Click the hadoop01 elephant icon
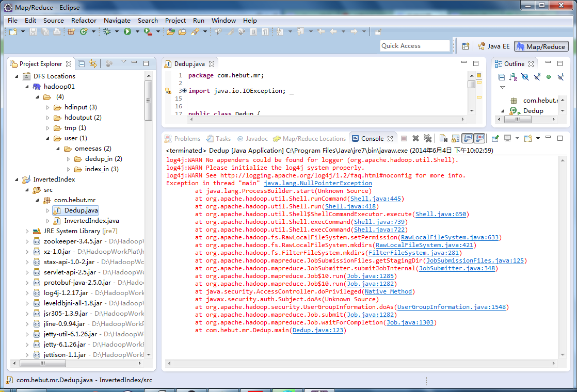The height and width of the screenshot is (392, 577). [x=37, y=87]
